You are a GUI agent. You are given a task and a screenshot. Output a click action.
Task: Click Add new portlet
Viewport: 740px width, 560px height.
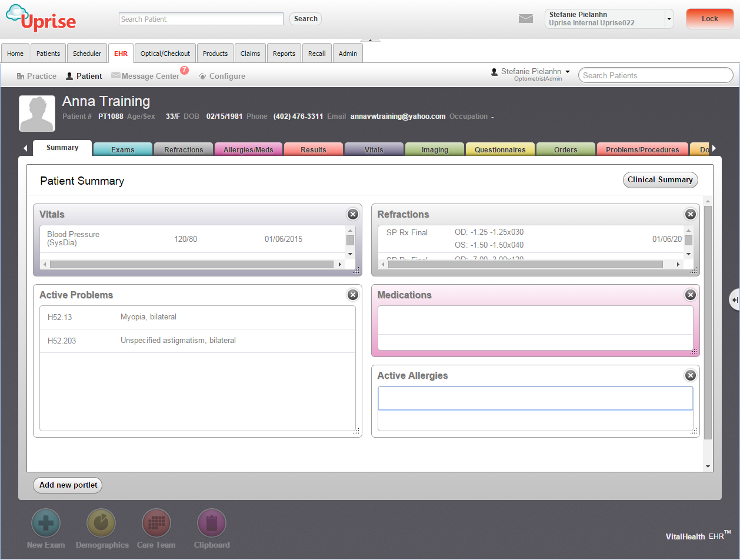point(67,485)
